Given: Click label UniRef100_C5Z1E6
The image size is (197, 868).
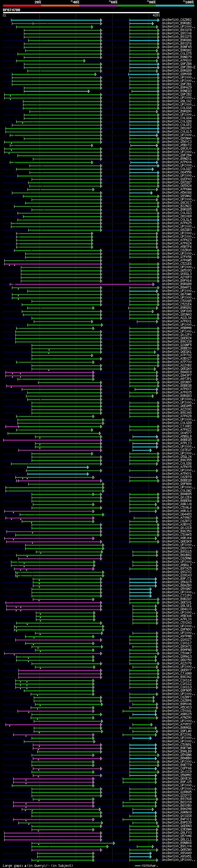Looking at the screenshot, I should [177, 264].
